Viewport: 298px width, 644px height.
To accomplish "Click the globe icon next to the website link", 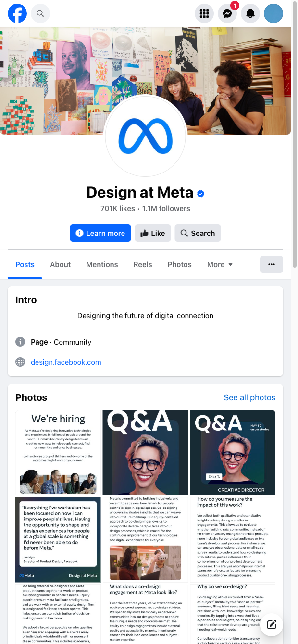I will pyautogui.click(x=20, y=362).
